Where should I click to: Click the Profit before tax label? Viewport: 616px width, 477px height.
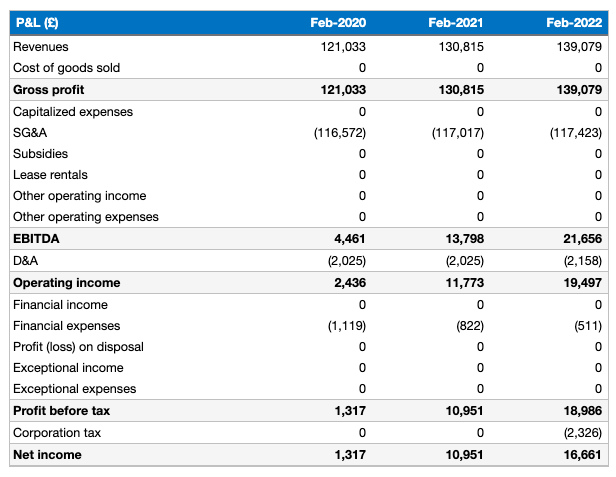pos(61,411)
